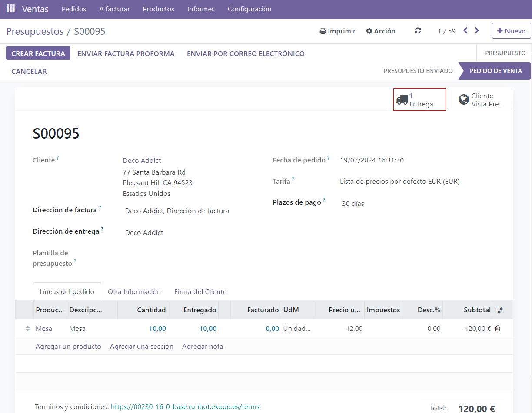Click the Imprimir printer icon
Screen dimensions: 532x413
(323, 31)
